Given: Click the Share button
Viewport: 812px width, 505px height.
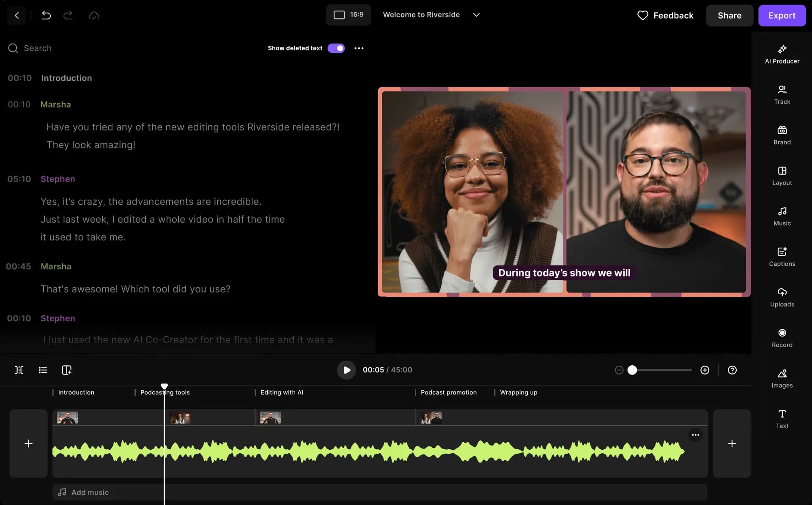Looking at the screenshot, I should pos(730,16).
